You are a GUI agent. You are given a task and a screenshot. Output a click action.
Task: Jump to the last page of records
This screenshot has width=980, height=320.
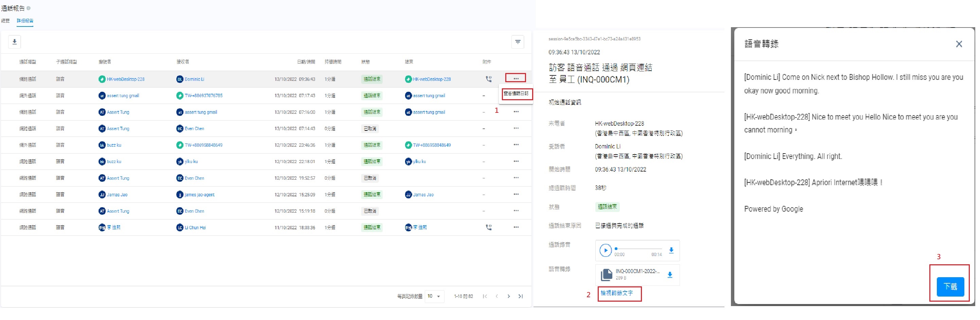[x=521, y=296]
